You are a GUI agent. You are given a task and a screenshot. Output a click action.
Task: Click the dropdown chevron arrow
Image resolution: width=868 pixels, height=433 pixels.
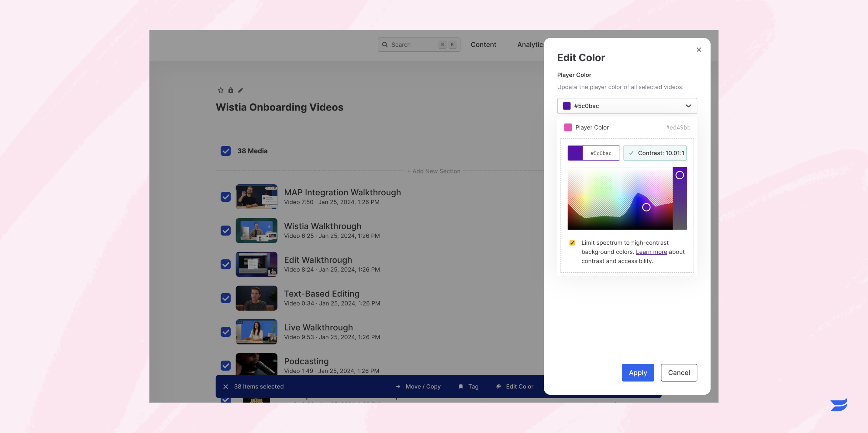click(688, 106)
